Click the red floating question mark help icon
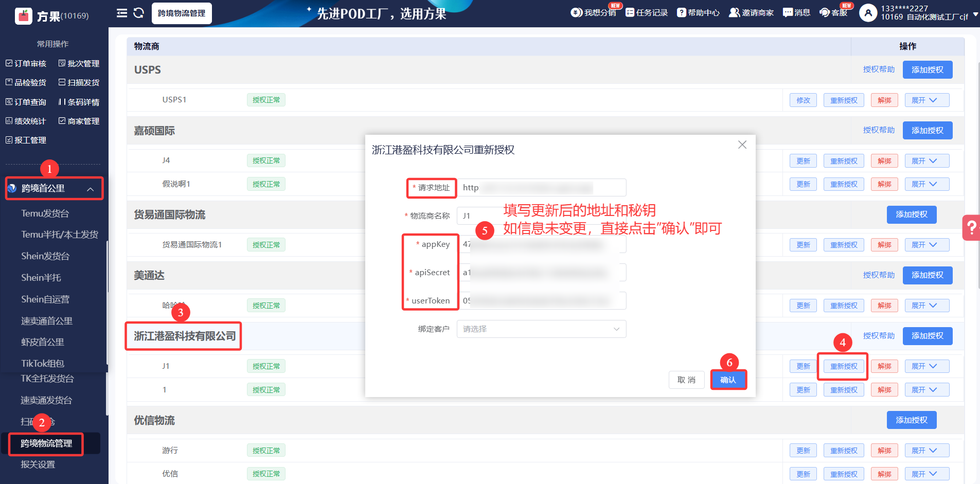 (971, 227)
